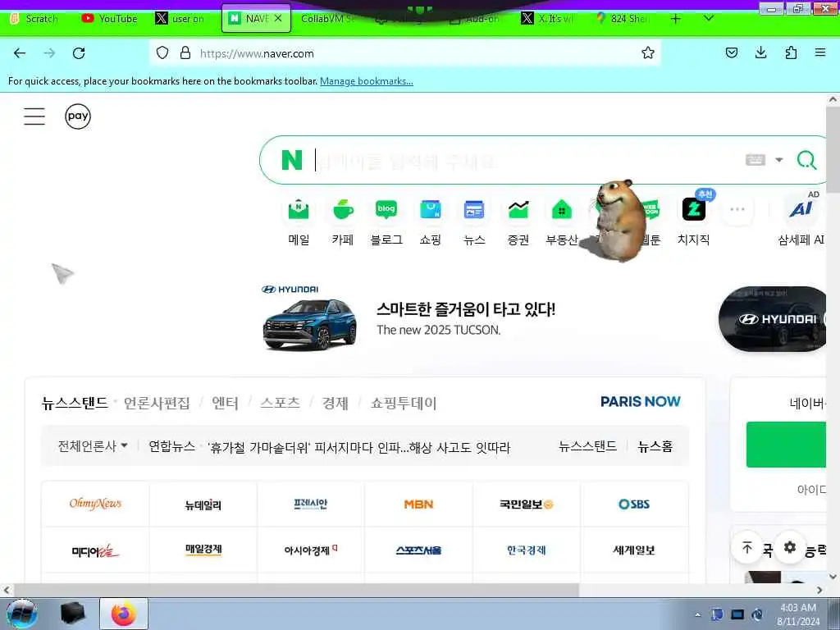
Task: Switch to the 'X. It's wh' tab
Action: point(547,19)
